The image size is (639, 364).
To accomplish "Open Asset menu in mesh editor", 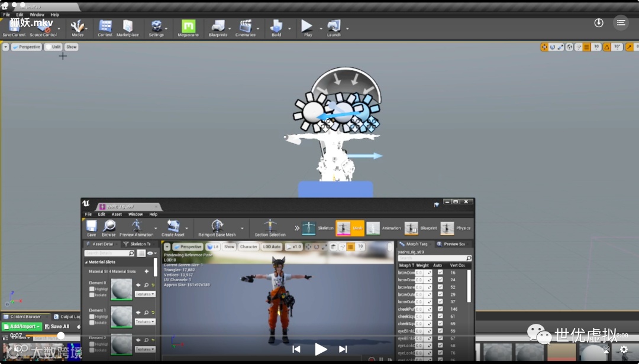I will click(117, 214).
